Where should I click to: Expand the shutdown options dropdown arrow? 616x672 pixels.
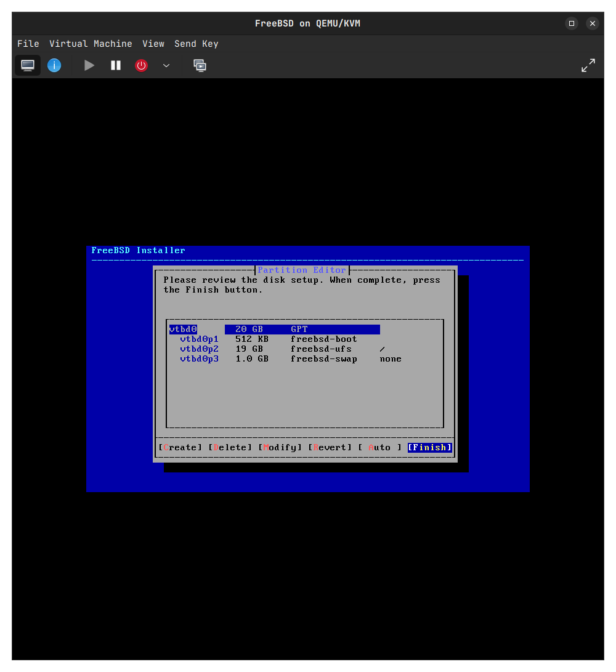tap(166, 65)
